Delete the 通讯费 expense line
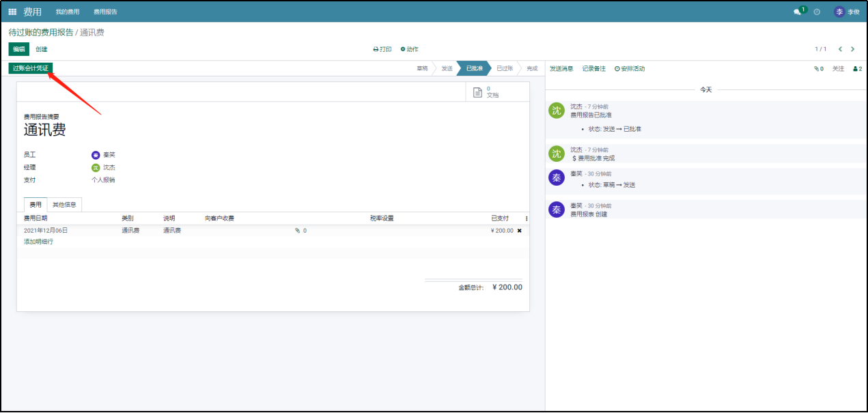The height and width of the screenshot is (413, 868). pyautogui.click(x=519, y=231)
